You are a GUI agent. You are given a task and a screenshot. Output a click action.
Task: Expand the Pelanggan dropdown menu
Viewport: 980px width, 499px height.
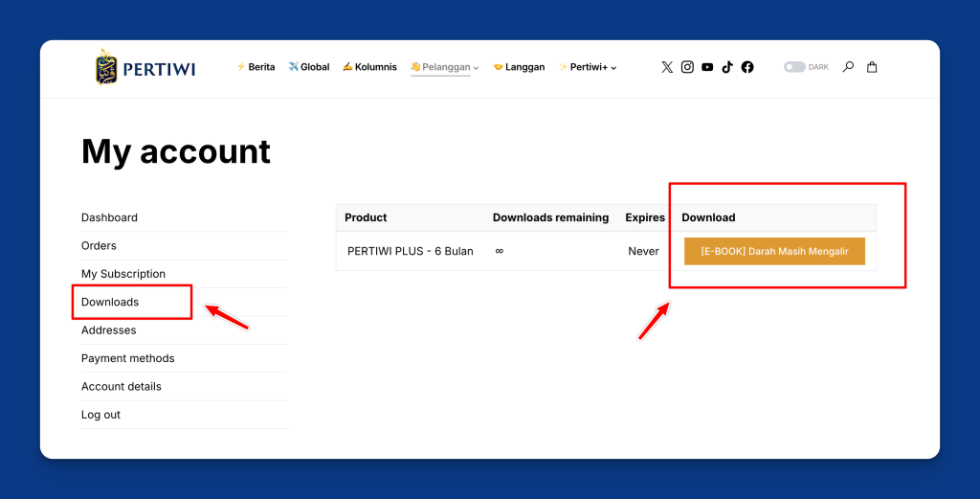(x=445, y=67)
